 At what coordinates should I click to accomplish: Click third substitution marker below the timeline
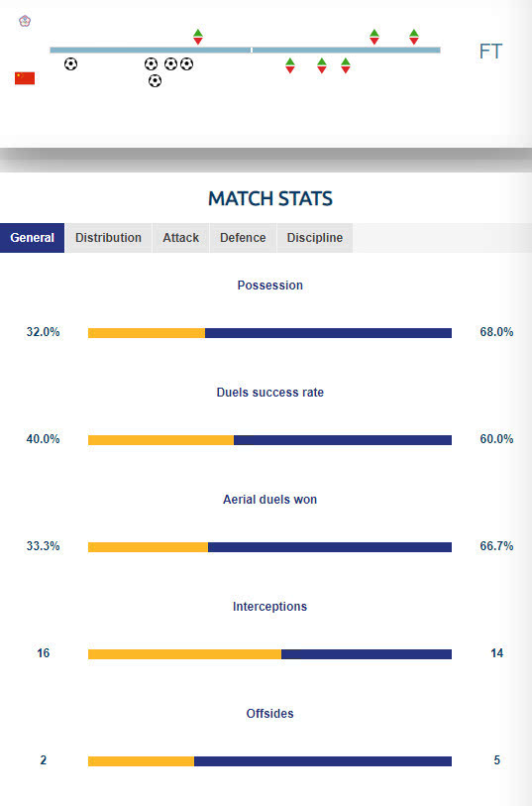click(346, 65)
